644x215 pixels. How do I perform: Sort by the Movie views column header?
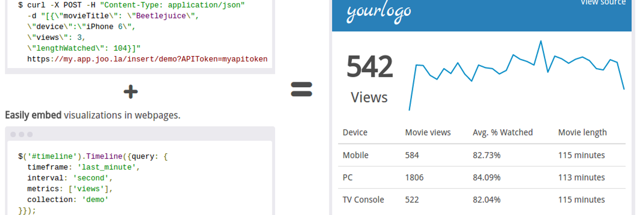click(x=428, y=132)
